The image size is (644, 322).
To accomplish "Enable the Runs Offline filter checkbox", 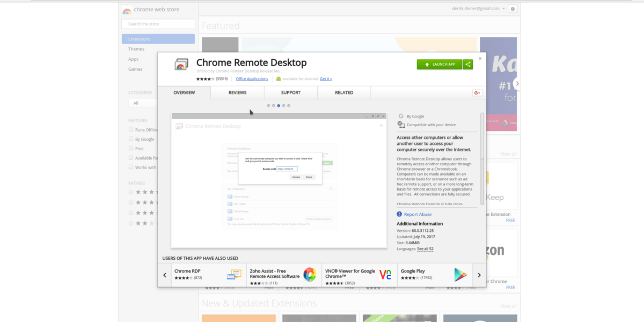I will 131,129.
